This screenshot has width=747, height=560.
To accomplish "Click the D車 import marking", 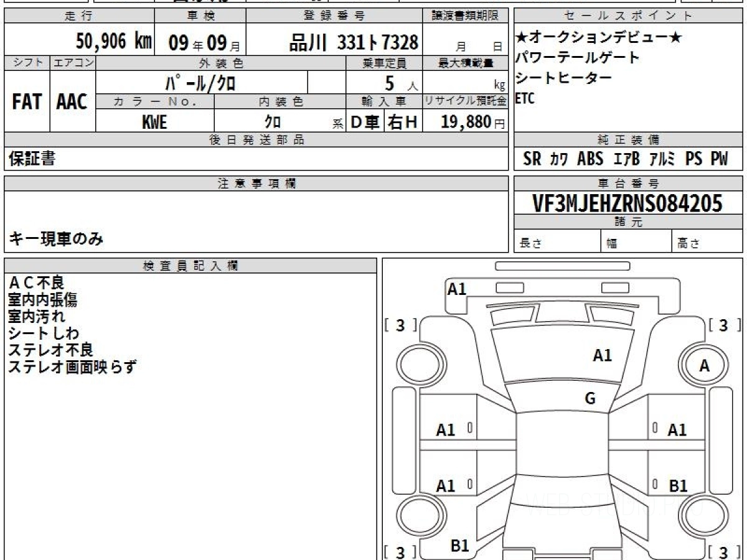I will tap(365, 122).
